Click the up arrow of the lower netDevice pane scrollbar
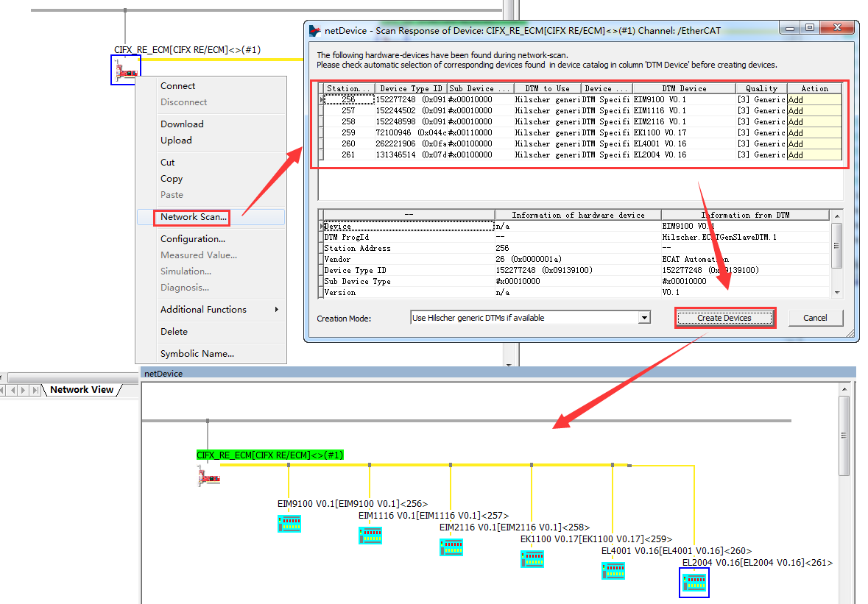 tap(844, 389)
